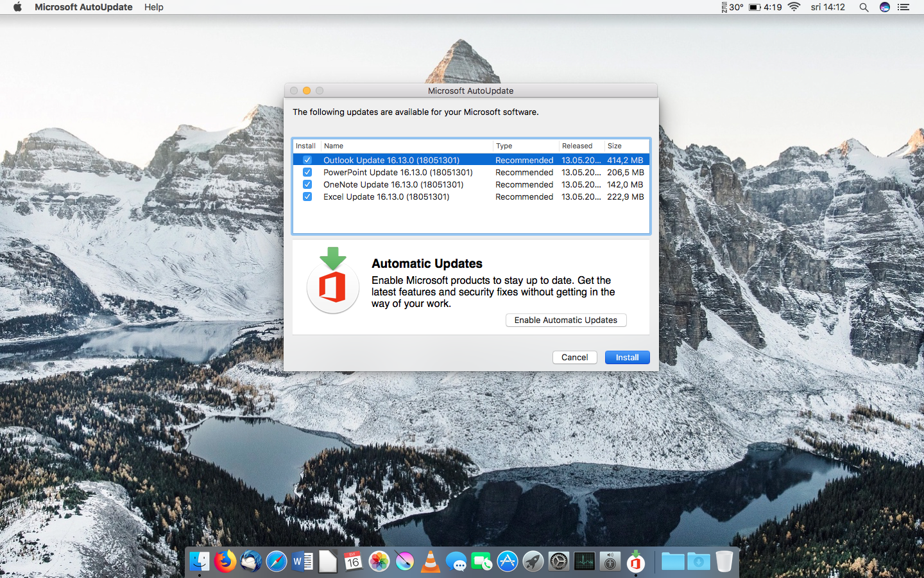Select PowerPoint Update 16.13.0 row name
The image size is (924, 578).
click(x=398, y=172)
